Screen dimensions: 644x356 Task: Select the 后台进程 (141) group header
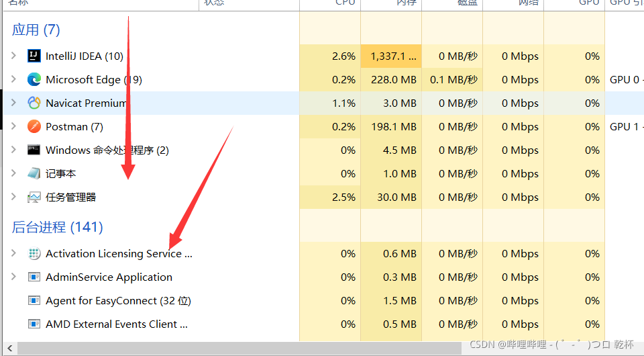point(57,227)
